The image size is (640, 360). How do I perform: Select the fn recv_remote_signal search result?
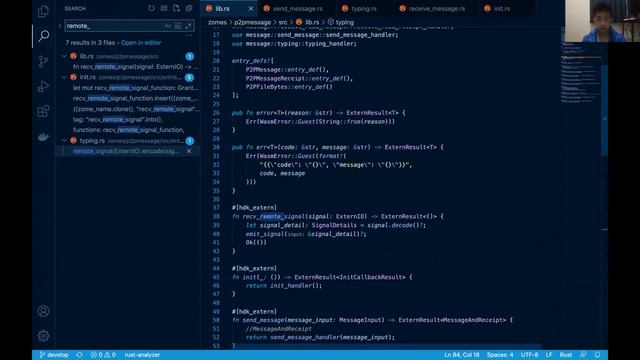pos(135,67)
